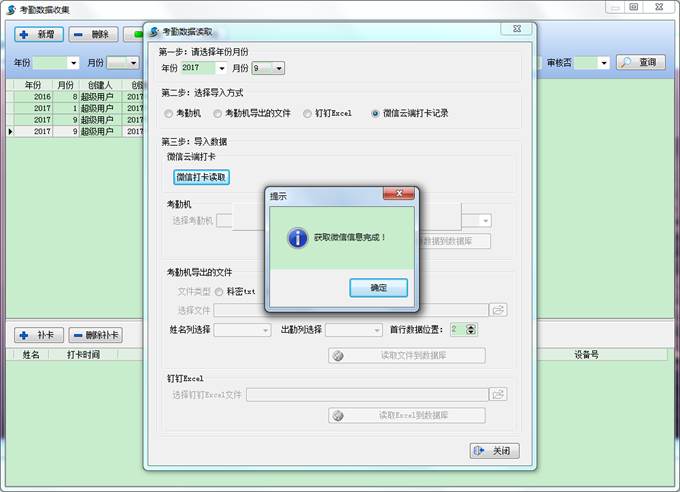Click the blue info icon in 提示 dialog
This screenshot has width=680, height=492.
tap(297, 238)
